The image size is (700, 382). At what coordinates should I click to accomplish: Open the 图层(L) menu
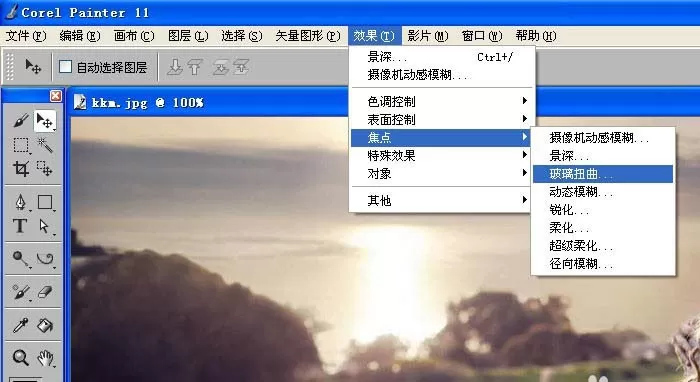click(x=188, y=36)
